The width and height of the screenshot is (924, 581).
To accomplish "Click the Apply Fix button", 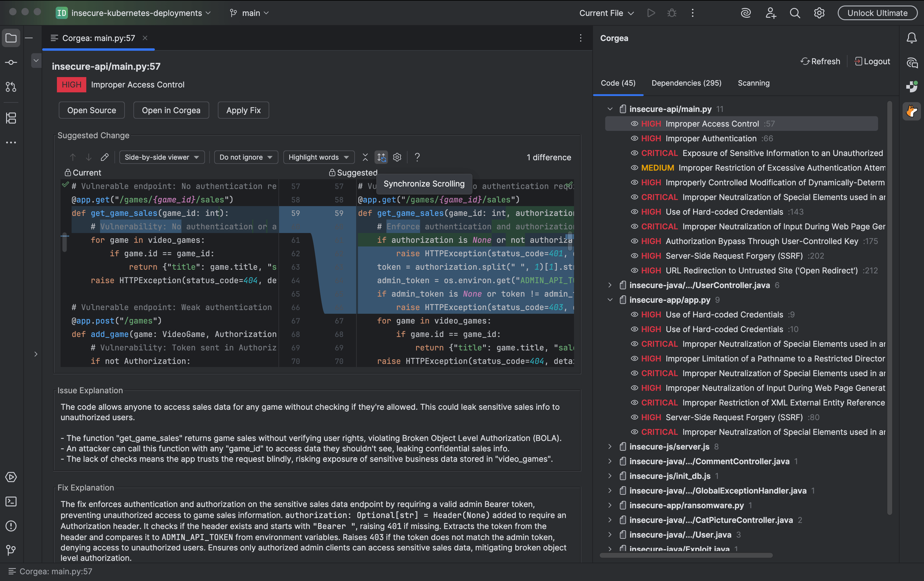I will click(243, 110).
